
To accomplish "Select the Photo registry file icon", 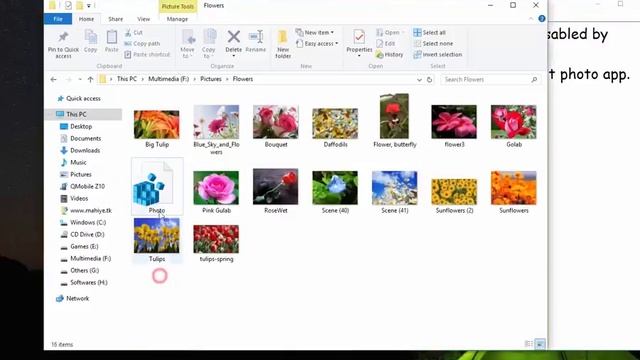I will click(153, 184).
